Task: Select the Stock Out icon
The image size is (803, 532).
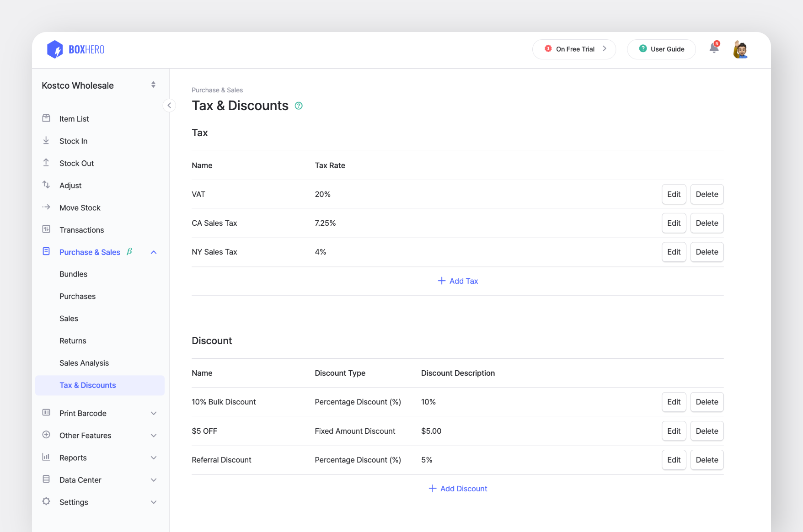Action: click(46, 163)
